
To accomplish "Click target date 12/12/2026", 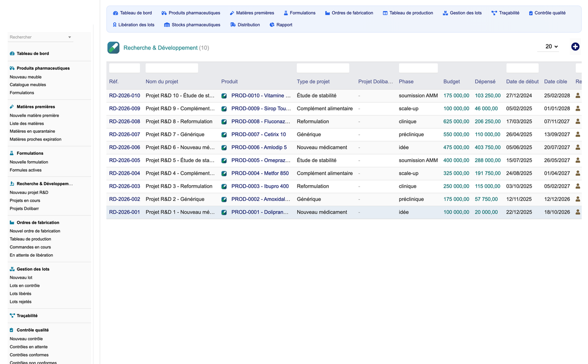I will (557, 199).
